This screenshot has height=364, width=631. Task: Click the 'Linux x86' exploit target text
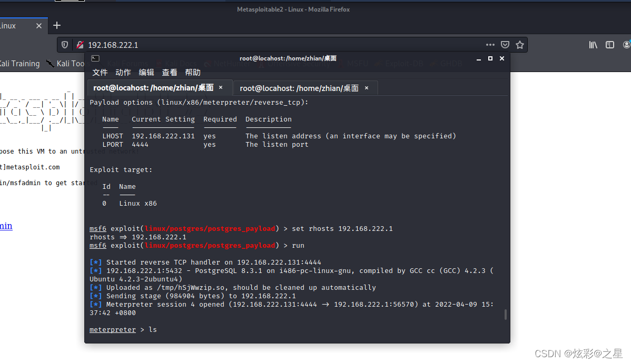(138, 204)
